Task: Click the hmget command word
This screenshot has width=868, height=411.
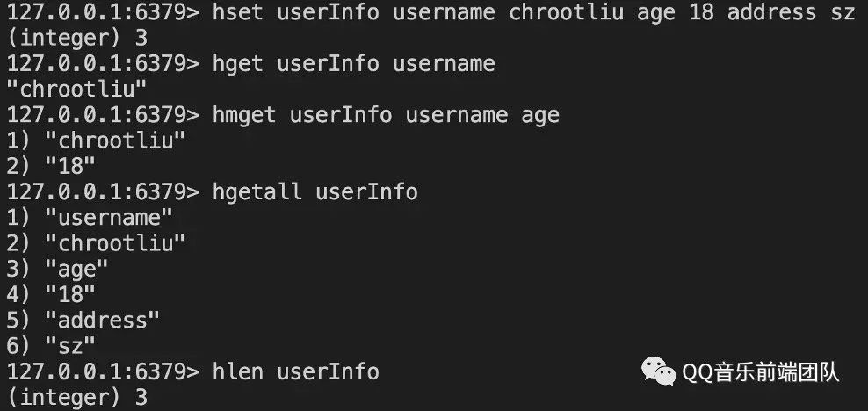Action: (x=244, y=114)
